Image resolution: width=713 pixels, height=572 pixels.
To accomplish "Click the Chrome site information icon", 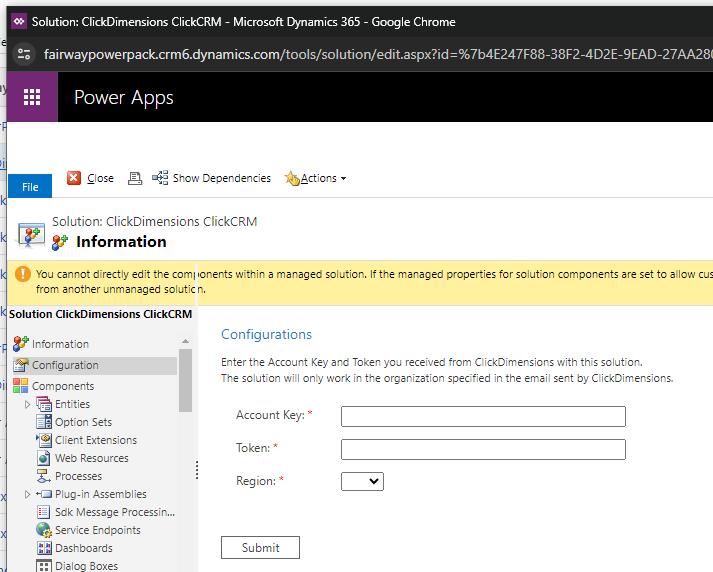I will (24, 55).
